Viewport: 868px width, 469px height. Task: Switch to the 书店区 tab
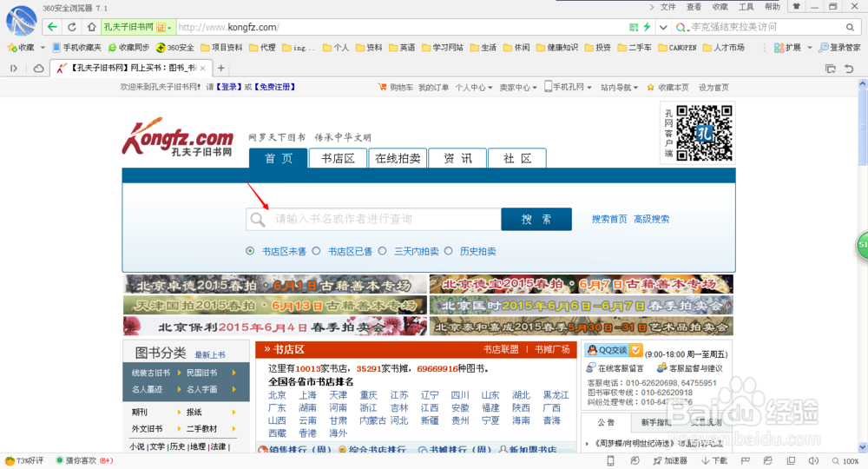click(x=339, y=158)
